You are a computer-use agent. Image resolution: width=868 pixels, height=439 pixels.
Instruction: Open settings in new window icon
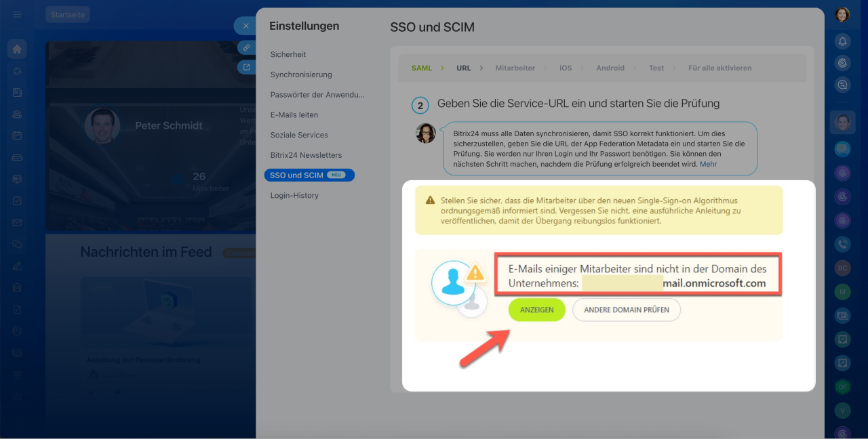pos(247,67)
